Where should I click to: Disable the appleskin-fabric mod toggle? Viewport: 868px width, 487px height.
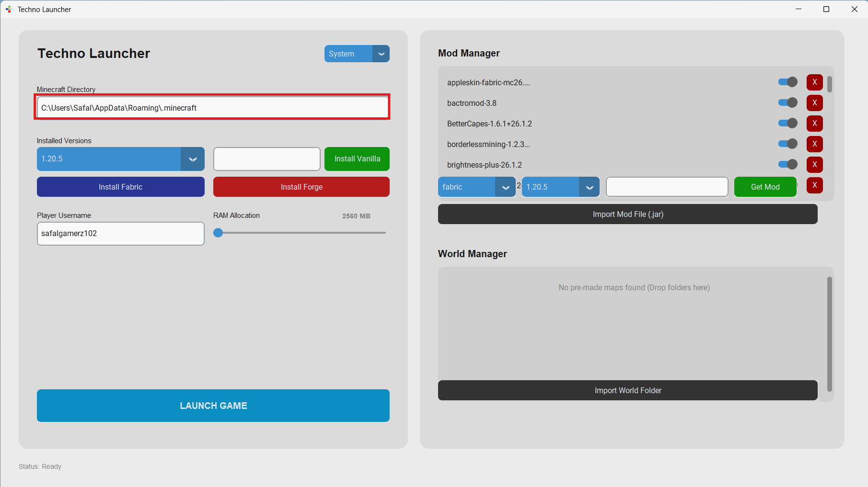tap(788, 82)
